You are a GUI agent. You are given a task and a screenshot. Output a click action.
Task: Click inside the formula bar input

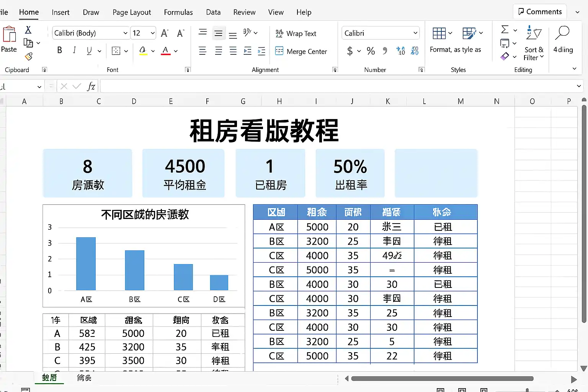[x=337, y=87]
